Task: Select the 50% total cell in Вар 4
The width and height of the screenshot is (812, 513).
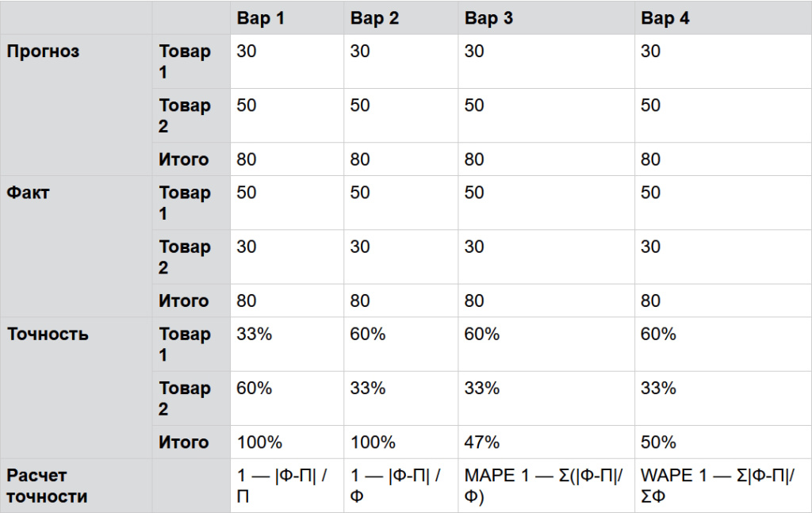Action: tap(658, 442)
